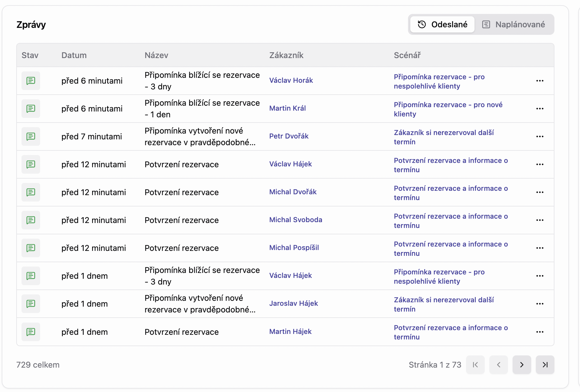The width and height of the screenshot is (580, 392).
Task: Click the Datum column header
Action: point(74,55)
